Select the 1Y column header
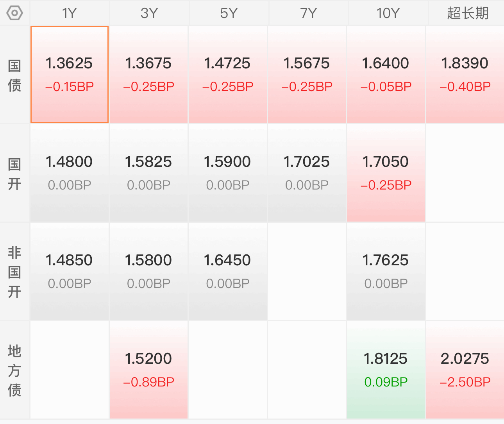The height and width of the screenshot is (424, 504). pos(70,13)
